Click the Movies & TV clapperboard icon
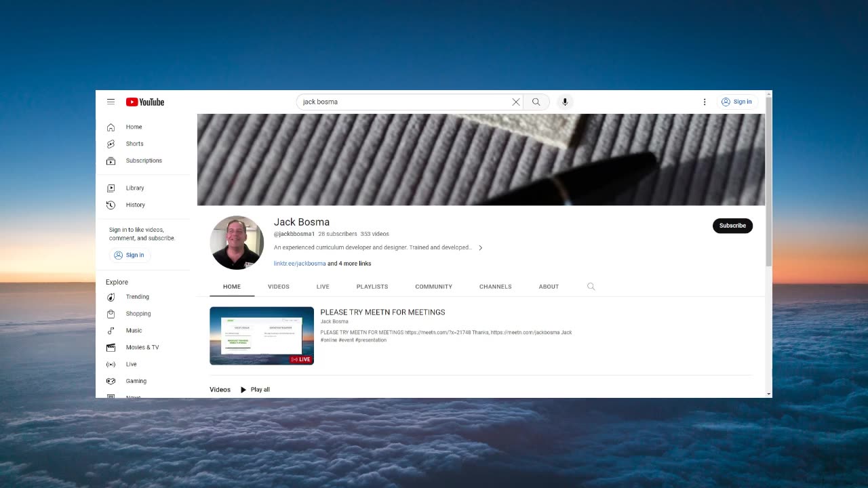868x488 pixels. click(x=111, y=348)
